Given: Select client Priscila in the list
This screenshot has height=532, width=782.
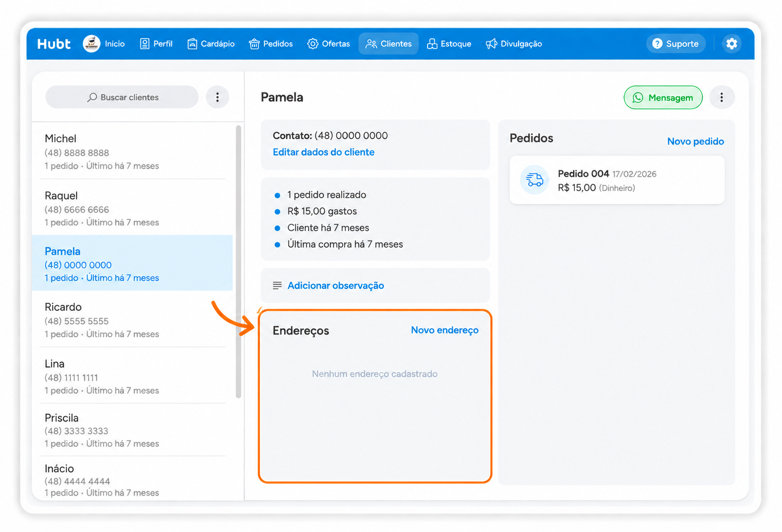Looking at the screenshot, I should tap(132, 430).
